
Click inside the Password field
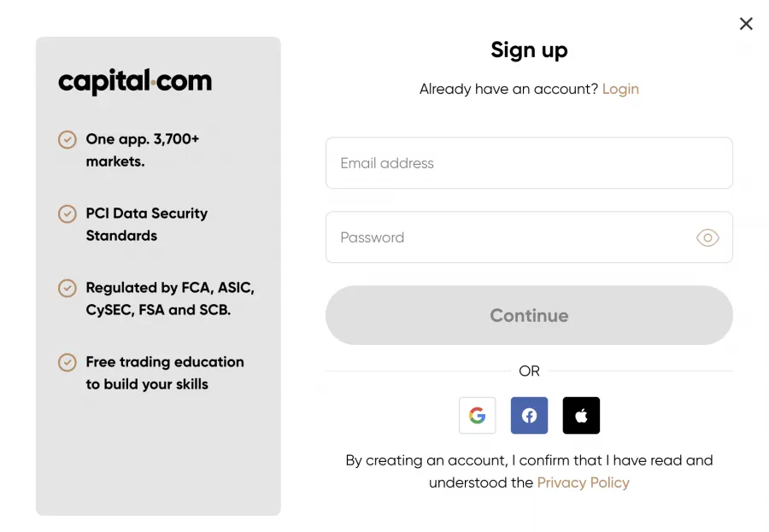click(513, 237)
